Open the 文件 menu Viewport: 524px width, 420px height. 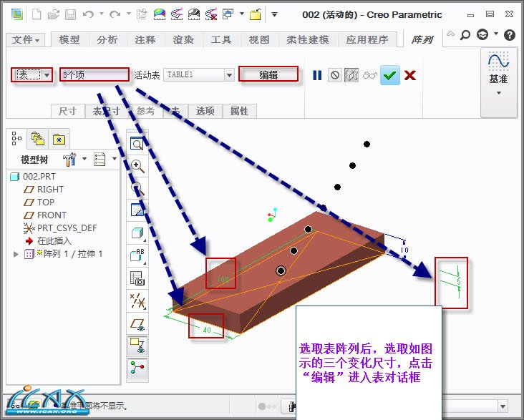tap(25, 40)
